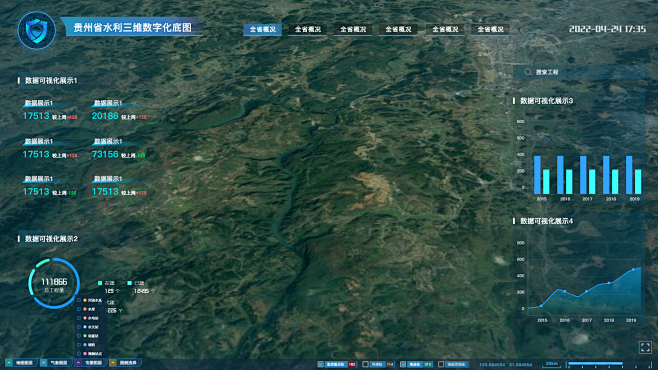Screen dimensions: 658x370
Task: Toggle the first blue checkbox in the bottom status bar
Action: (320, 365)
